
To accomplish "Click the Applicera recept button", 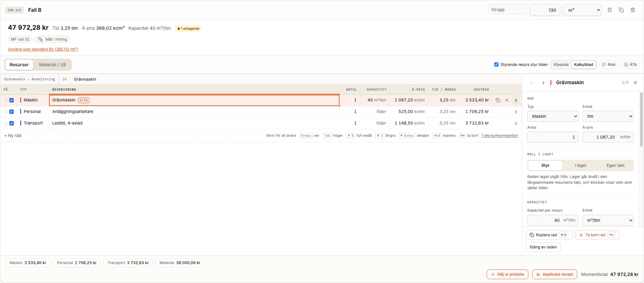I will coord(555,275).
